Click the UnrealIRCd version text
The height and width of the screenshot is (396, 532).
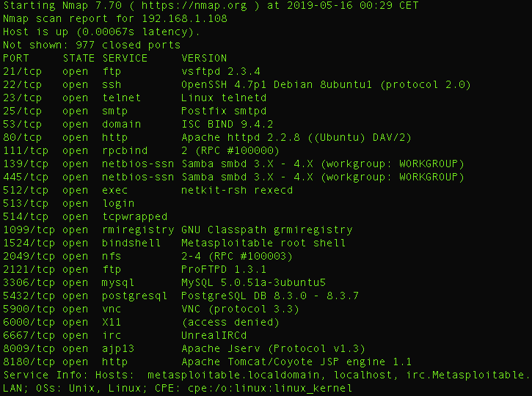[x=214, y=336]
